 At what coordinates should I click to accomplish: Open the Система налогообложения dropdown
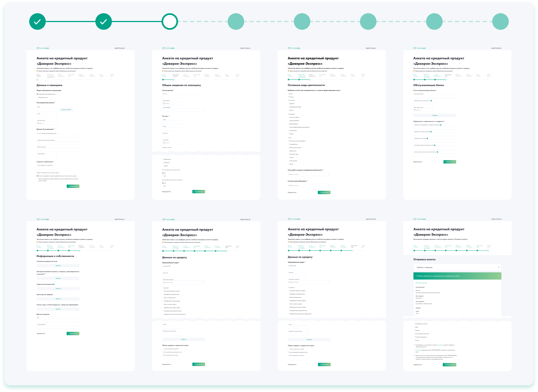tap(309, 186)
